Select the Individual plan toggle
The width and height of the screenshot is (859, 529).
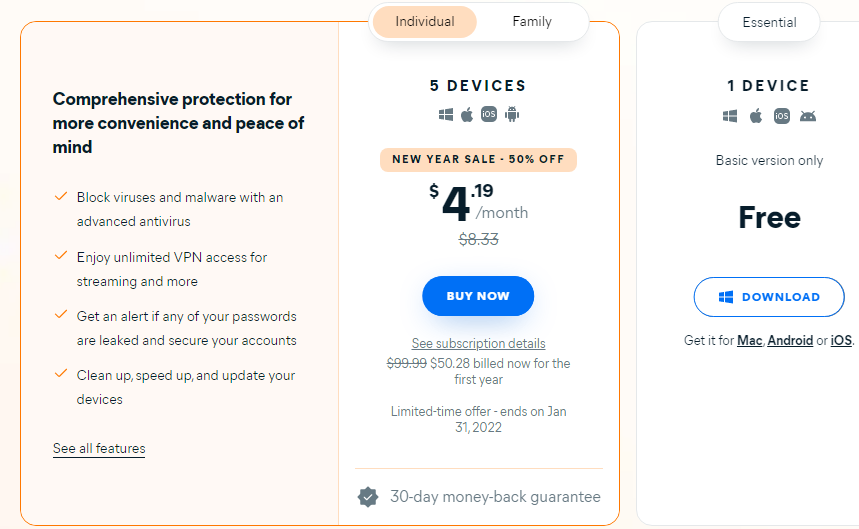pos(425,22)
